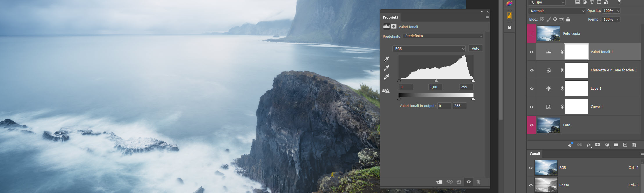Lock position move icon
Image resolution: width=644 pixels, height=193 pixels.
tap(555, 19)
